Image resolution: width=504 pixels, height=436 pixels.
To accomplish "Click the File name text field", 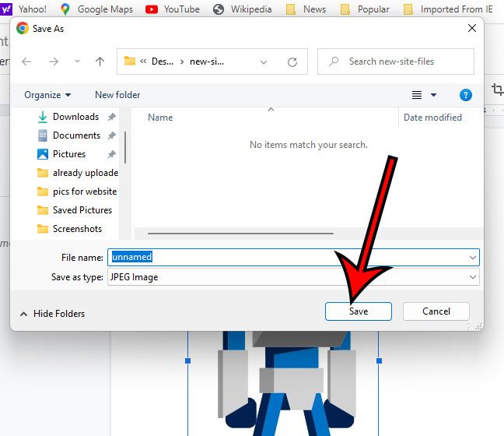I will pos(288,257).
